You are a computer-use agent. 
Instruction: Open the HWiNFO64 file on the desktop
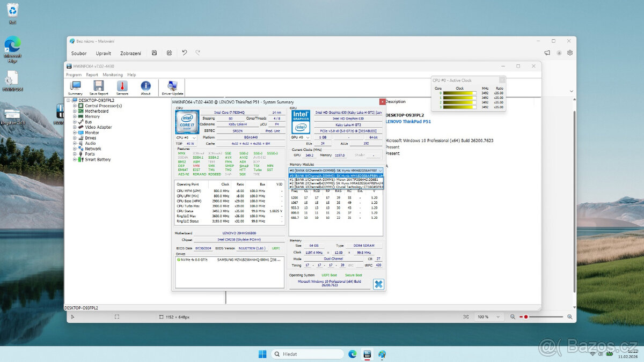(x=12, y=79)
